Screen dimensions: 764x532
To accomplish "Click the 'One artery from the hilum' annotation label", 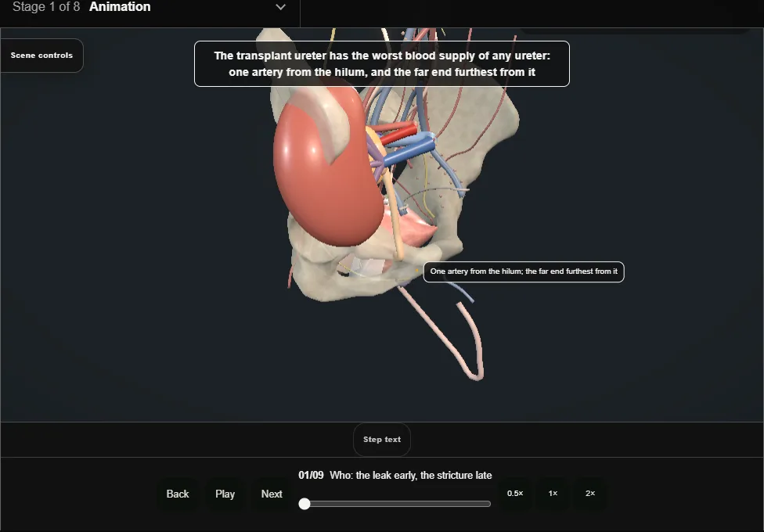I will 524,271.
